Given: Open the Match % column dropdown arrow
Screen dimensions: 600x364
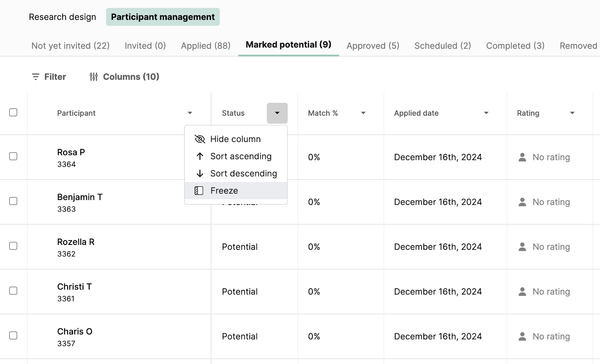Looking at the screenshot, I should coord(363,113).
